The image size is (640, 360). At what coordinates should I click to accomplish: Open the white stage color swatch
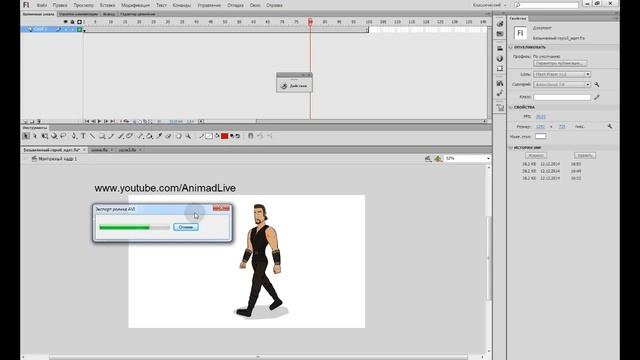pos(540,136)
